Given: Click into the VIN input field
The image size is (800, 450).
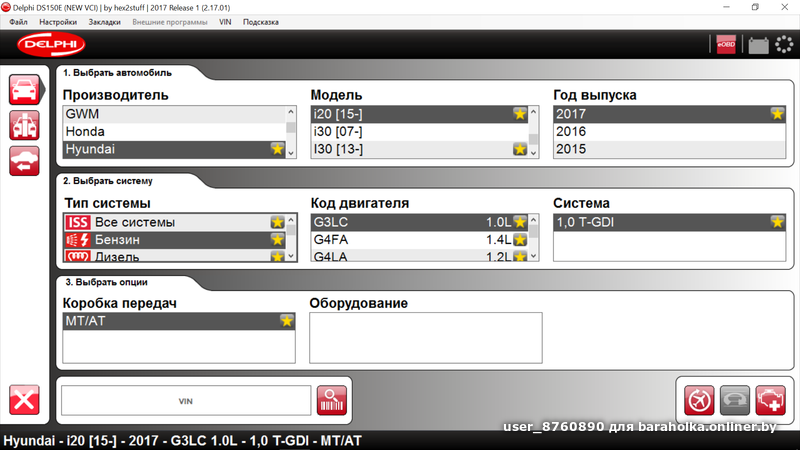Looking at the screenshot, I should [x=186, y=401].
